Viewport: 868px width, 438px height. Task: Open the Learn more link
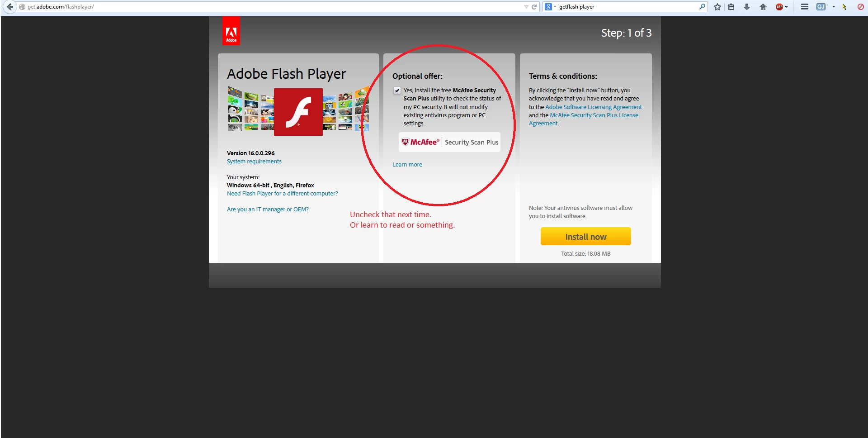407,165
